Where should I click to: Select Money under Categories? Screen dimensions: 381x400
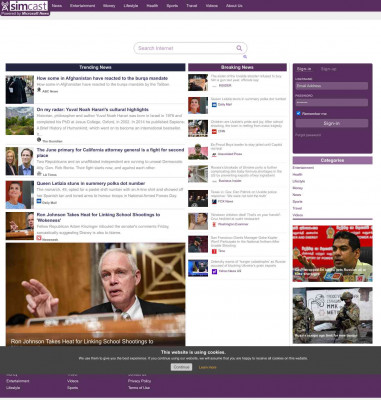(298, 188)
